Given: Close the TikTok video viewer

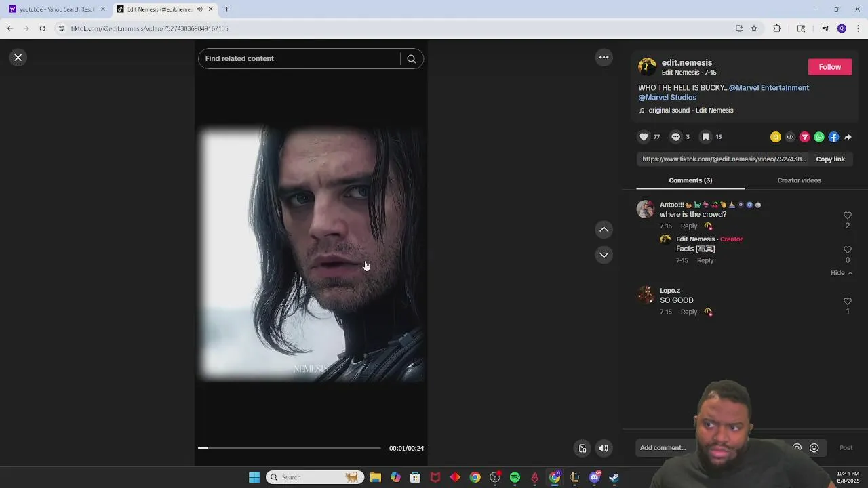Looking at the screenshot, I should click(18, 58).
